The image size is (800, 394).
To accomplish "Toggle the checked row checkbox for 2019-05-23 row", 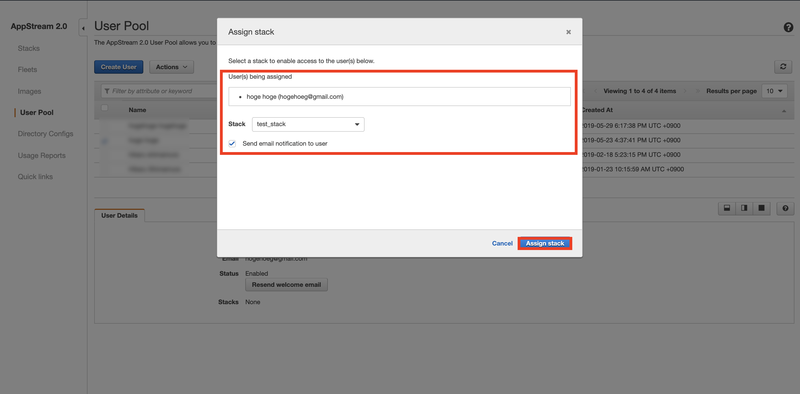I will click(105, 140).
